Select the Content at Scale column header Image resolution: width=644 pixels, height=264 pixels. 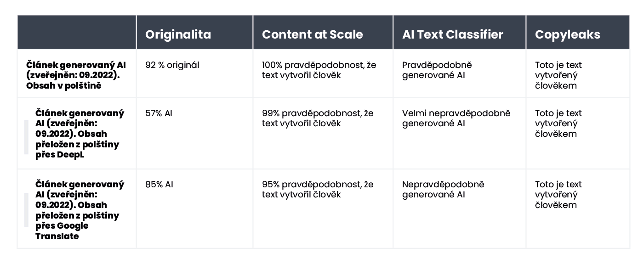(x=312, y=34)
